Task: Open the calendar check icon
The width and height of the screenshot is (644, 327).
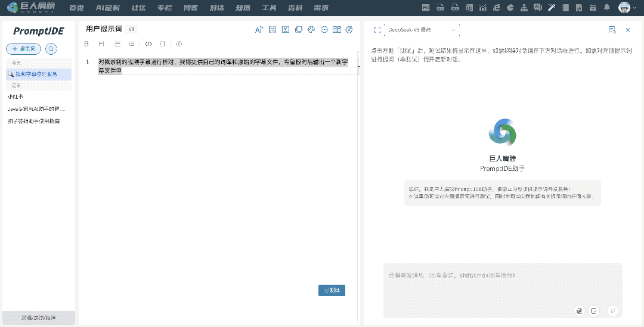Action: tap(593, 7)
